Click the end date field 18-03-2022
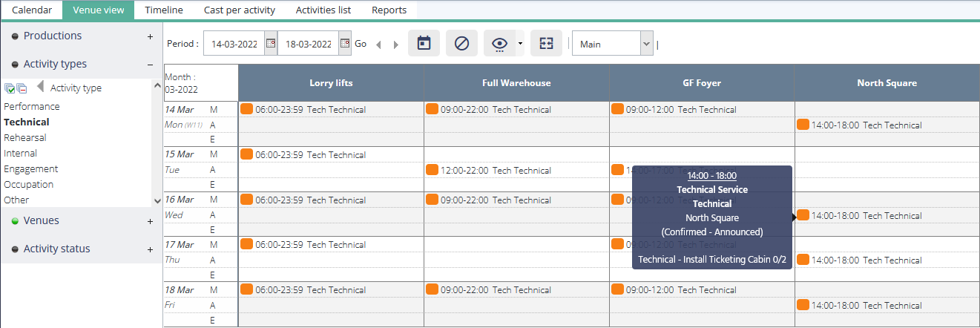980x328 pixels. 309,44
